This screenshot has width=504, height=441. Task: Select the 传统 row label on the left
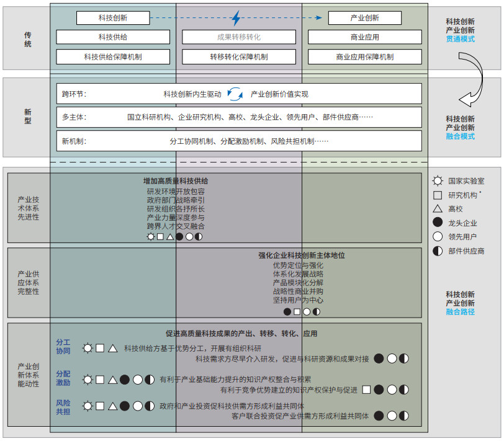(x=27, y=40)
